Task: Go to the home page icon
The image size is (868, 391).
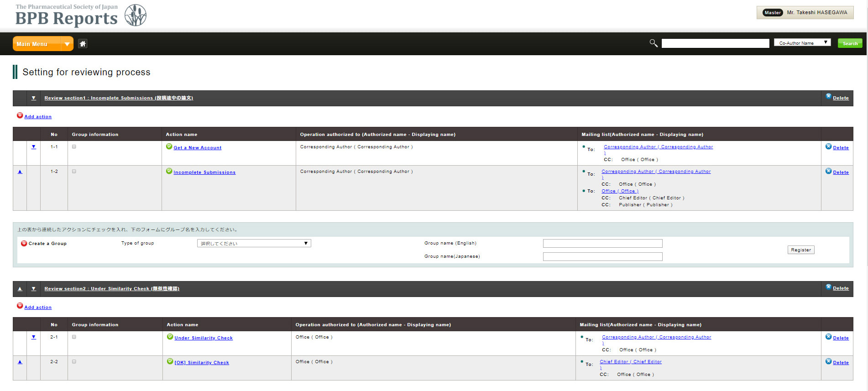Action: point(83,44)
